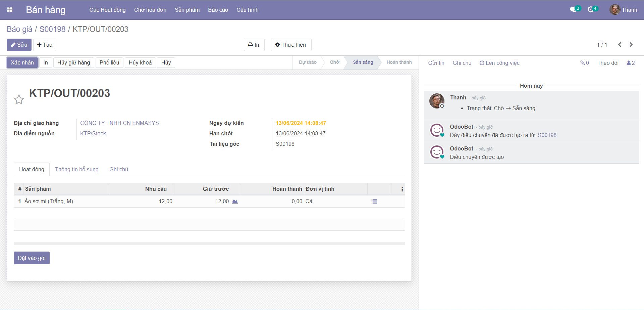Show followers list icon

631,63
